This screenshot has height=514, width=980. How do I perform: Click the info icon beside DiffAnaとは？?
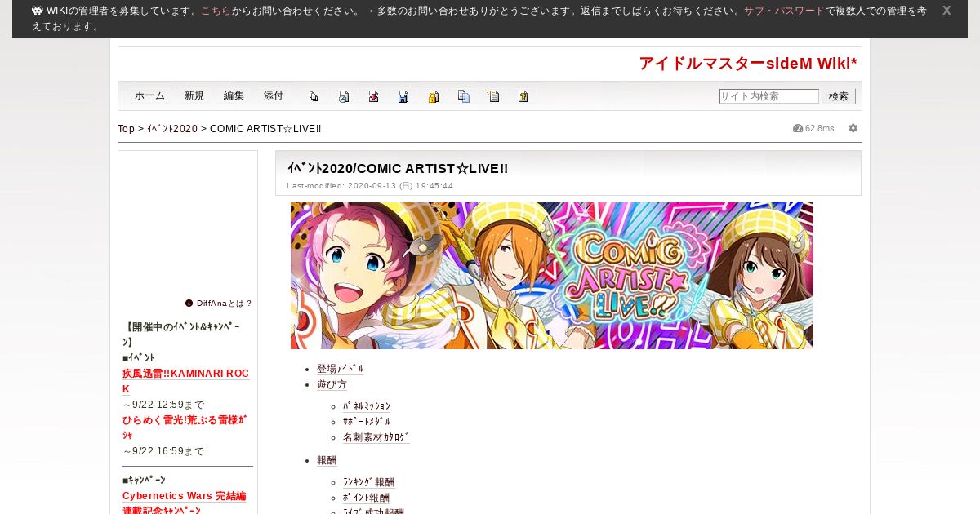(x=189, y=303)
